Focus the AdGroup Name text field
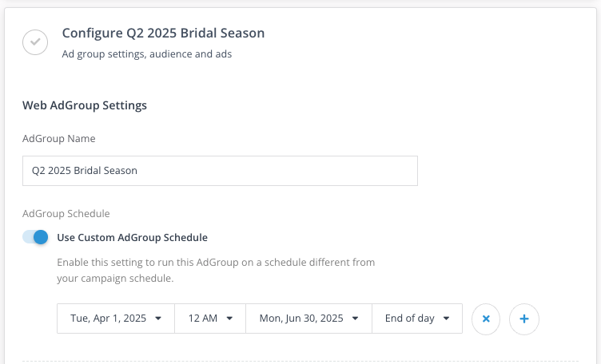Screen dimensions: 601x364 click(220, 171)
